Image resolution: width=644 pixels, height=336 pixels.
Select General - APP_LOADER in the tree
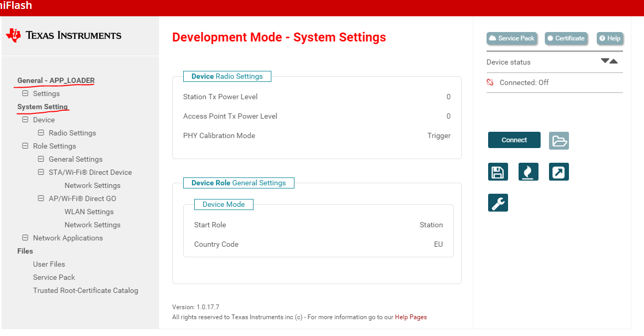click(56, 80)
